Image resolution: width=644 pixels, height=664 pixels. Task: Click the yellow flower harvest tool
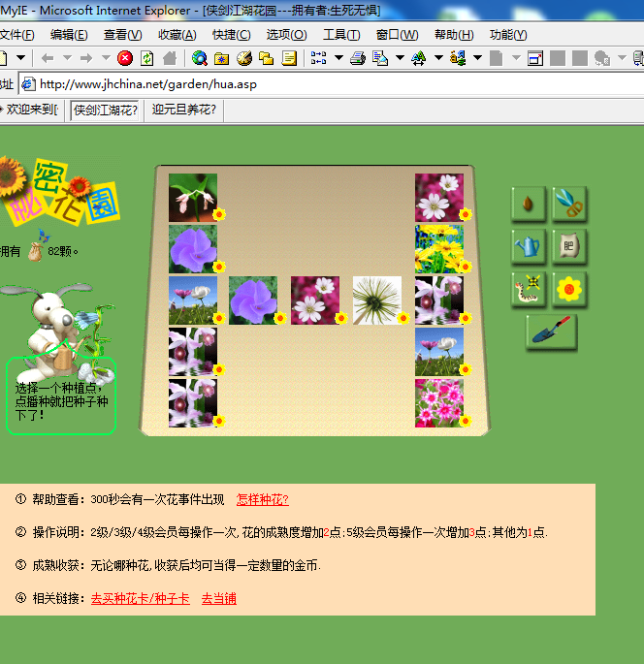(570, 289)
